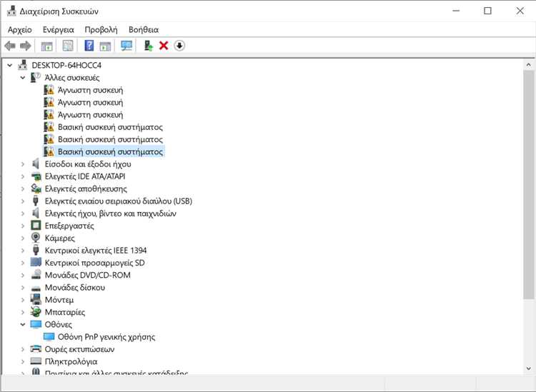
Task: Click the Disable device down-arrow icon
Action: pyautogui.click(x=179, y=46)
